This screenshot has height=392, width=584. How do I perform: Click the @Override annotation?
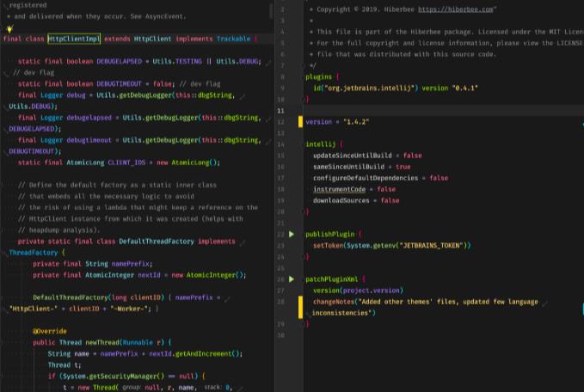(50, 331)
